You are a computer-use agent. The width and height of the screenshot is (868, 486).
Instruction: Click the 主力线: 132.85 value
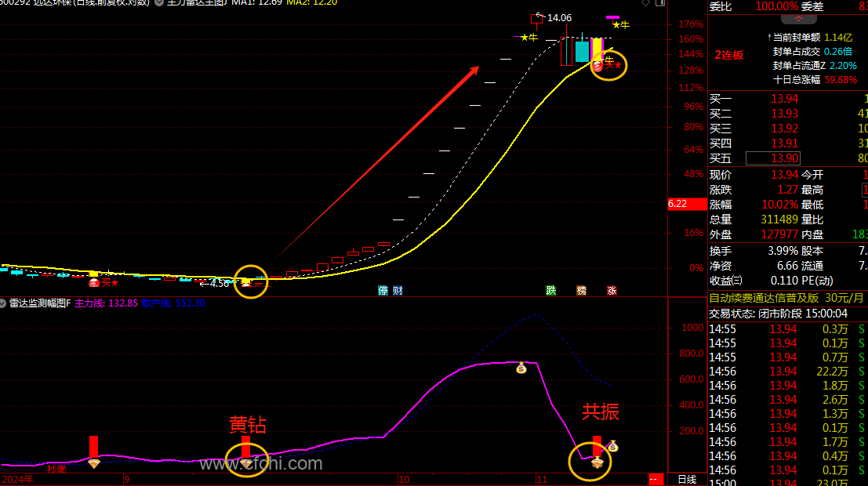click(x=107, y=303)
